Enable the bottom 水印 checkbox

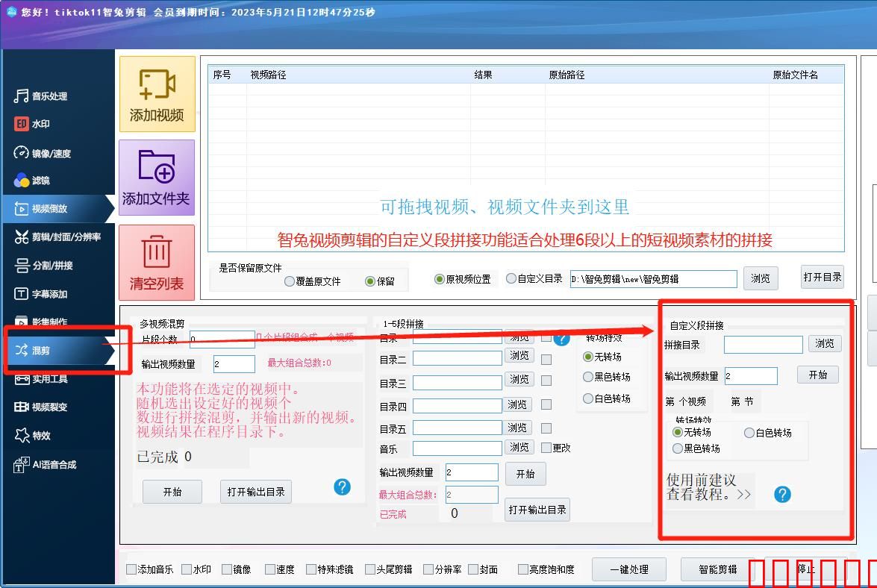click(x=196, y=569)
